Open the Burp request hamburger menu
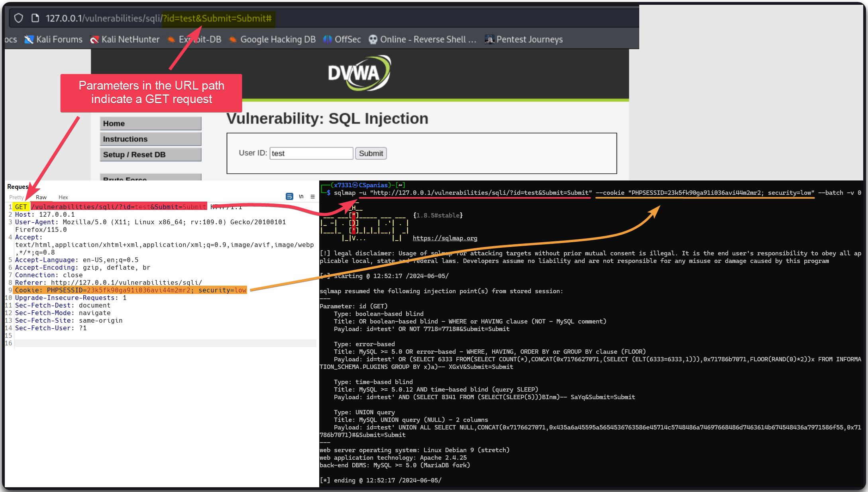Screen dimensions: 868x492 [x=313, y=196]
